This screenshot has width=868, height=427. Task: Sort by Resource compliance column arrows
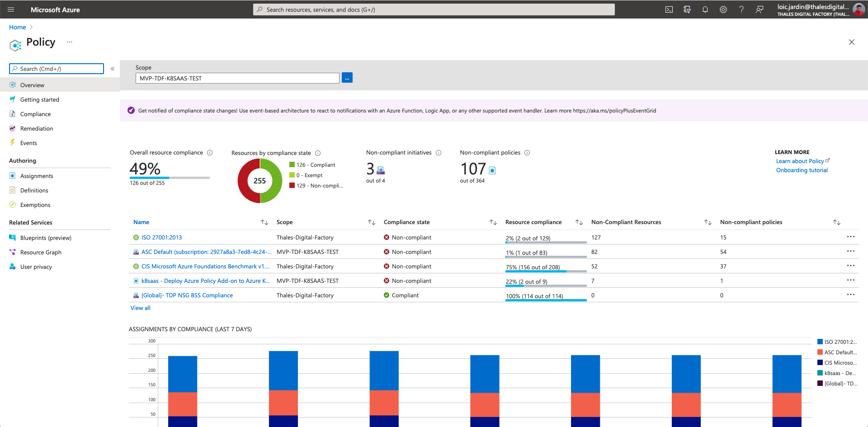click(x=579, y=222)
